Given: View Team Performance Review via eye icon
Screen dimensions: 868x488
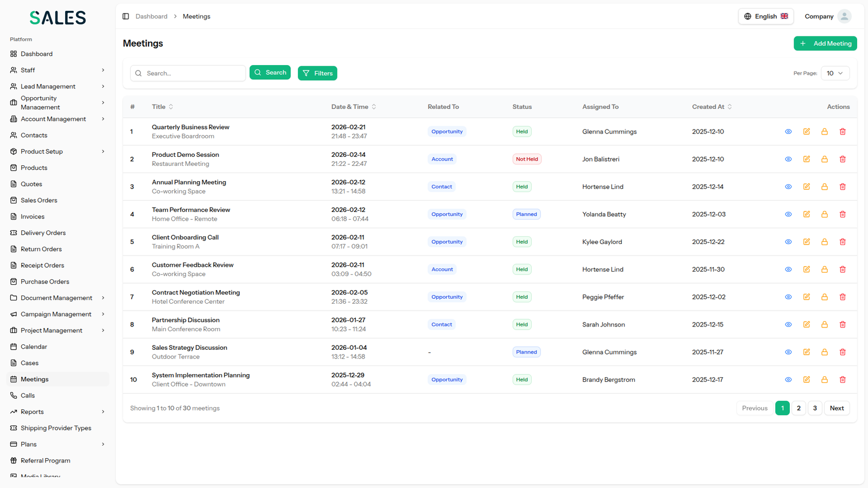Looking at the screenshot, I should [x=788, y=215].
